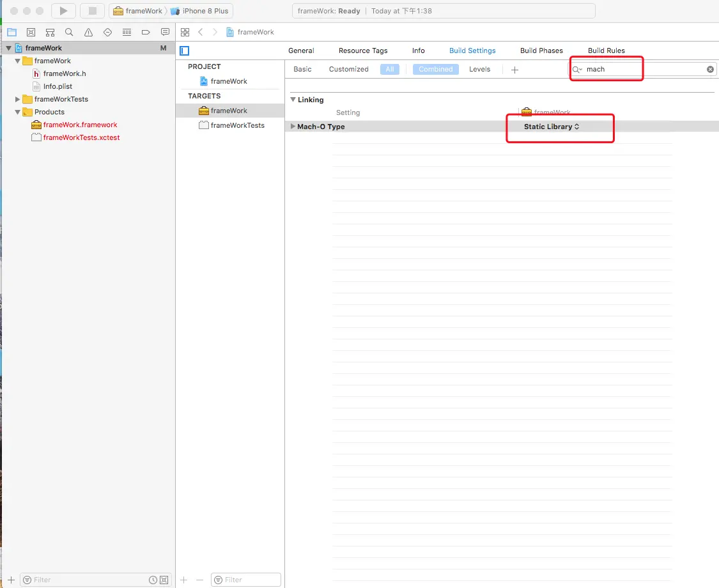Switch to the General tab
The width and height of the screenshot is (719, 588).
pyautogui.click(x=301, y=50)
